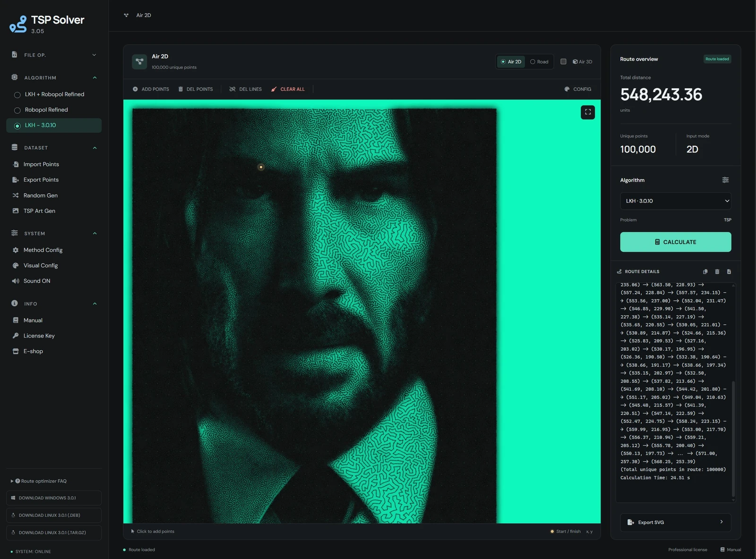Click Download Windows 3.0.1
Image resolution: width=756 pixels, height=559 pixels.
tap(54, 498)
